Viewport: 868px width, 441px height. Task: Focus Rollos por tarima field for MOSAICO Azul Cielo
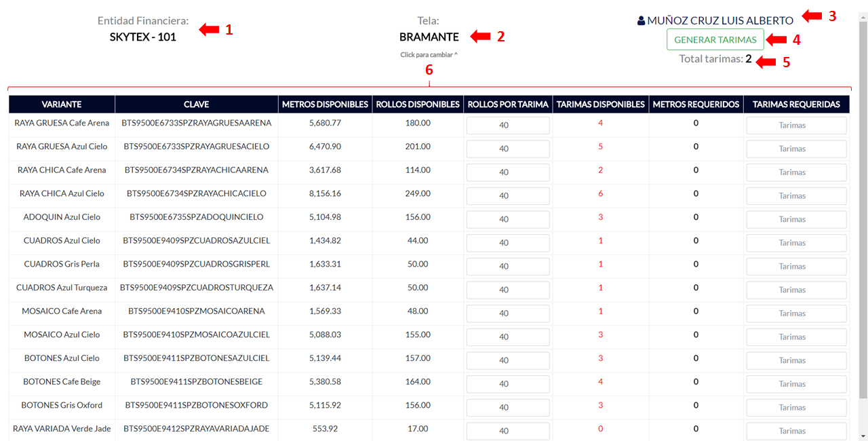click(508, 337)
